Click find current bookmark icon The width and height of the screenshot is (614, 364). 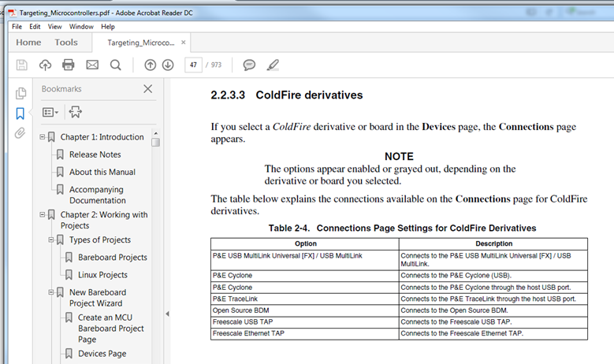pyautogui.click(x=75, y=112)
